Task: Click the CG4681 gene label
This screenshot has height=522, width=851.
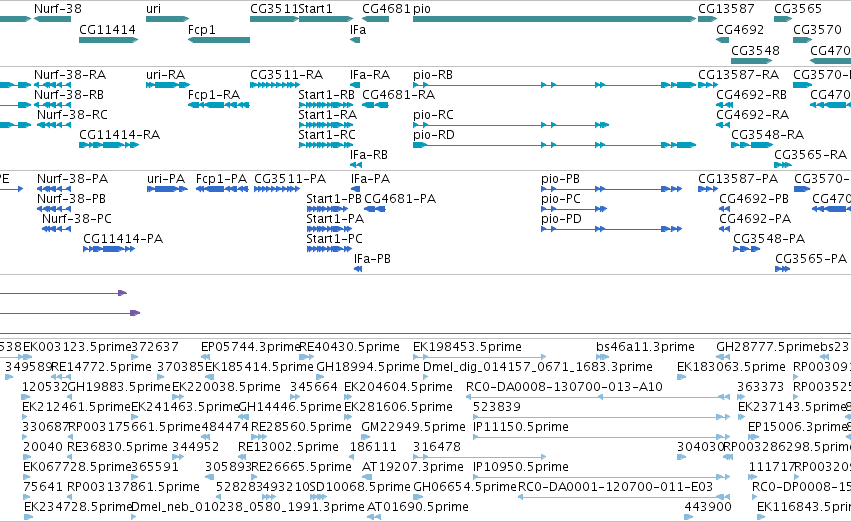Action: coord(386,9)
